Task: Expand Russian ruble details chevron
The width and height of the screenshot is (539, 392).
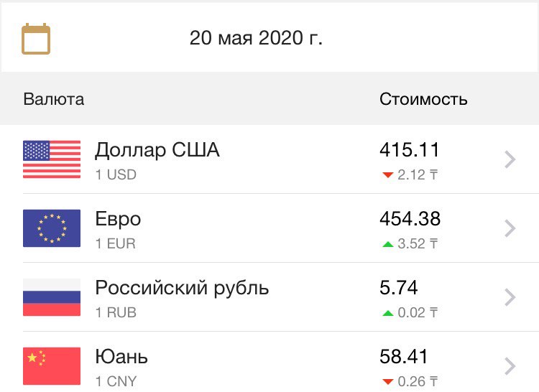Action: tap(510, 297)
